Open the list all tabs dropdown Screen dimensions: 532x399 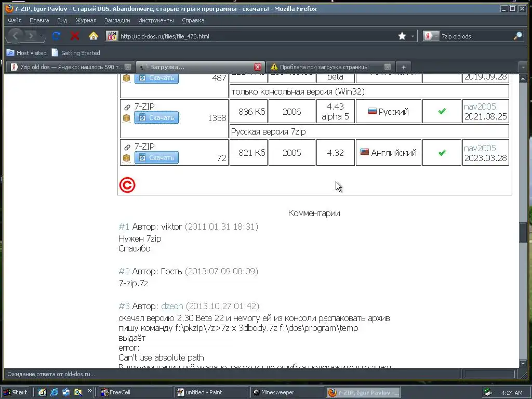523,67
